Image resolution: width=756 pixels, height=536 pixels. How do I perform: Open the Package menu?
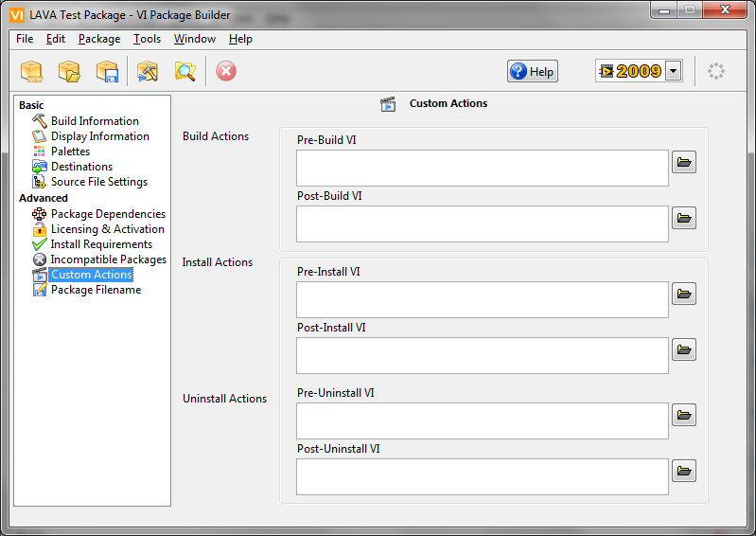[x=99, y=39]
